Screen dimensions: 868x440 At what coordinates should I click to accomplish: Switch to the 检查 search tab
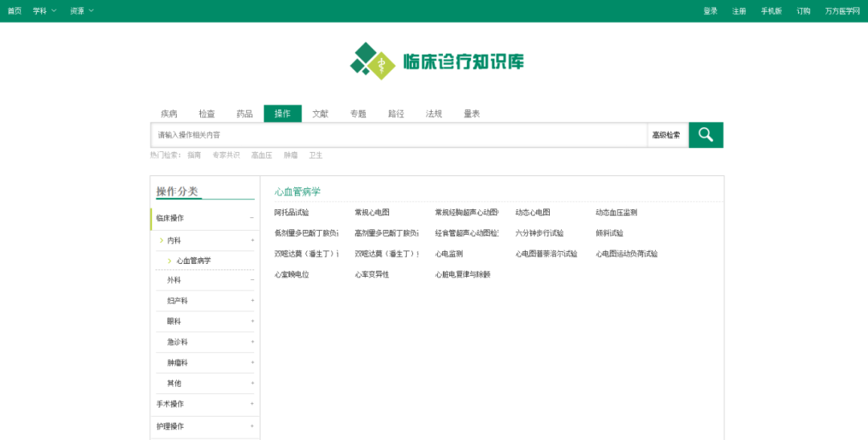click(207, 113)
